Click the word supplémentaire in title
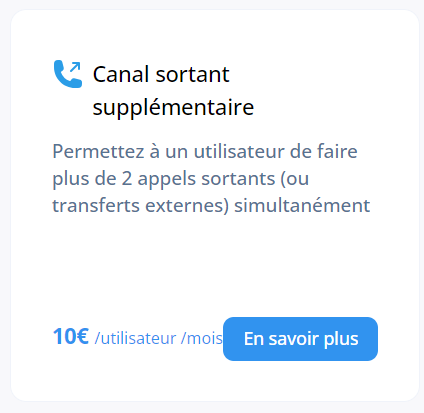 click(173, 107)
